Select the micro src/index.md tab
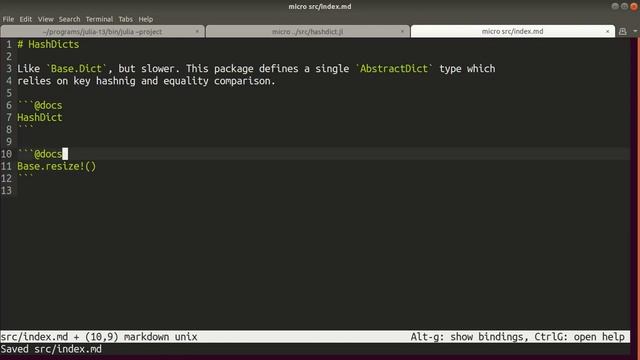This screenshot has height=360, width=640. tap(512, 31)
